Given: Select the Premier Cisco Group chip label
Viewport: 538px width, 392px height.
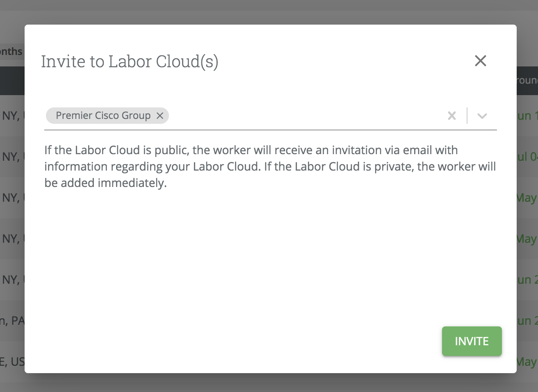Looking at the screenshot, I should tap(103, 116).
